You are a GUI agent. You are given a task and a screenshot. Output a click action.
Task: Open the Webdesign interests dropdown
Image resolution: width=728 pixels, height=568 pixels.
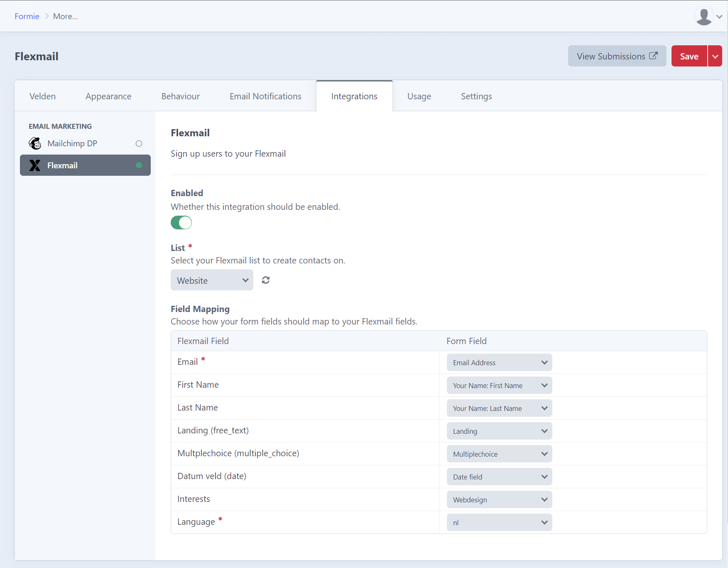[x=499, y=499]
